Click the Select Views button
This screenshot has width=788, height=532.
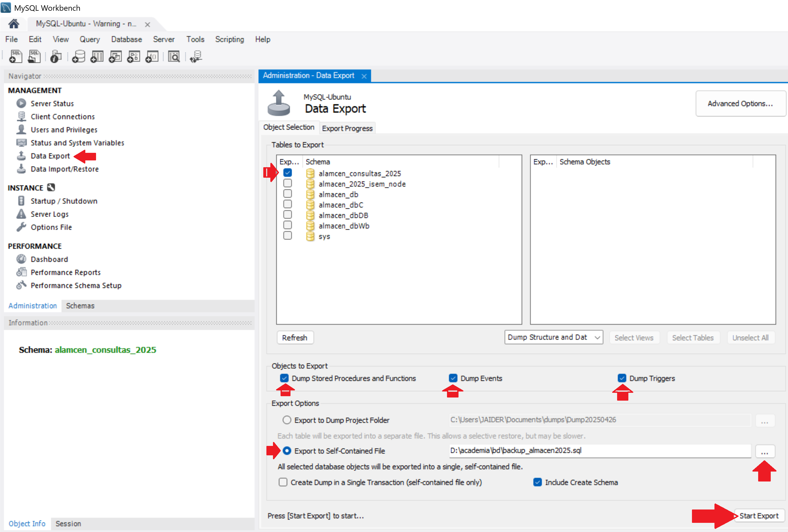[x=634, y=338]
